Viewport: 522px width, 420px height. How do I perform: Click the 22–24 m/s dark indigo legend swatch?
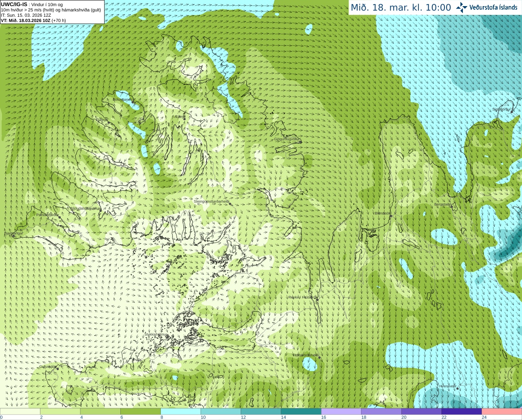(x=462, y=411)
